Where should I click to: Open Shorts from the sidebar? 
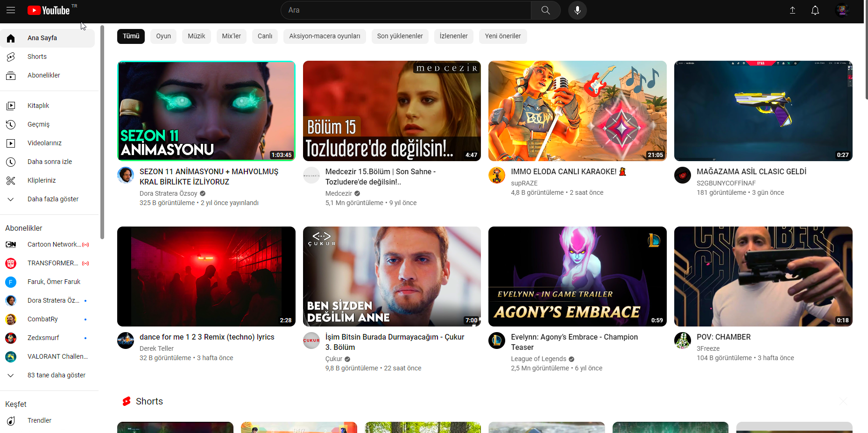pos(48,57)
